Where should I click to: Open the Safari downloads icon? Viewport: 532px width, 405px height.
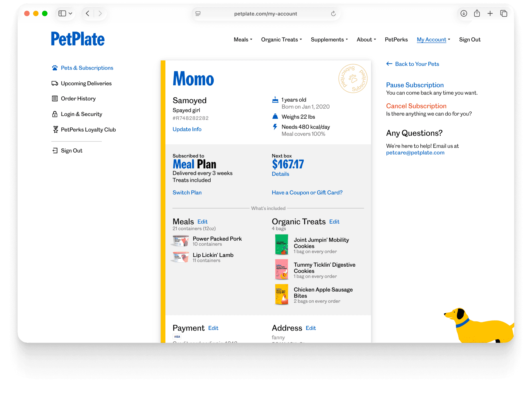point(464,13)
